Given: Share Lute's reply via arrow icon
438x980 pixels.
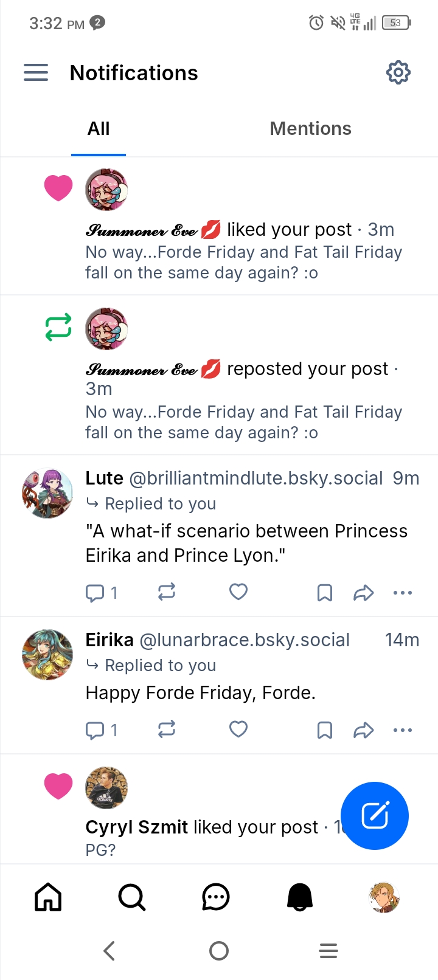Looking at the screenshot, I should (x=363, y=592).
